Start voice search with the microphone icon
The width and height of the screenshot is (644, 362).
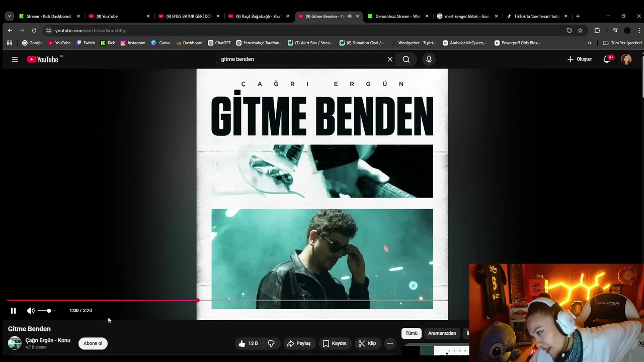coord(429,59)
